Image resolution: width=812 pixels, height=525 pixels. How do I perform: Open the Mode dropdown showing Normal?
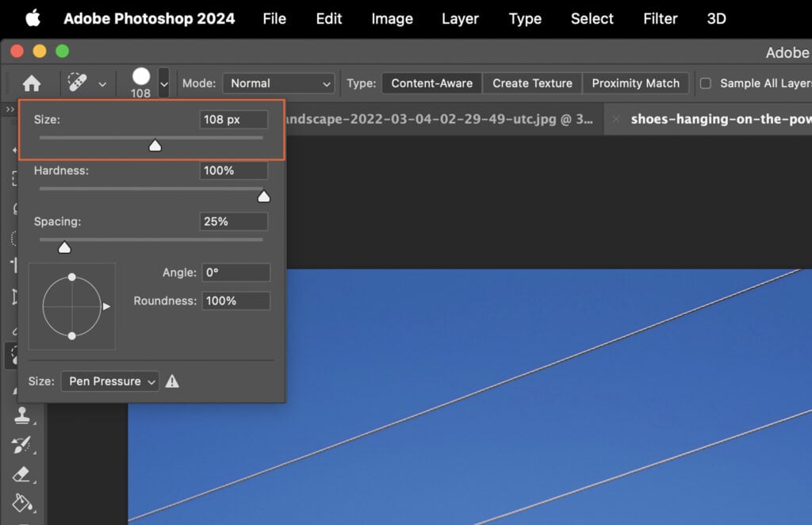point(278,83)
